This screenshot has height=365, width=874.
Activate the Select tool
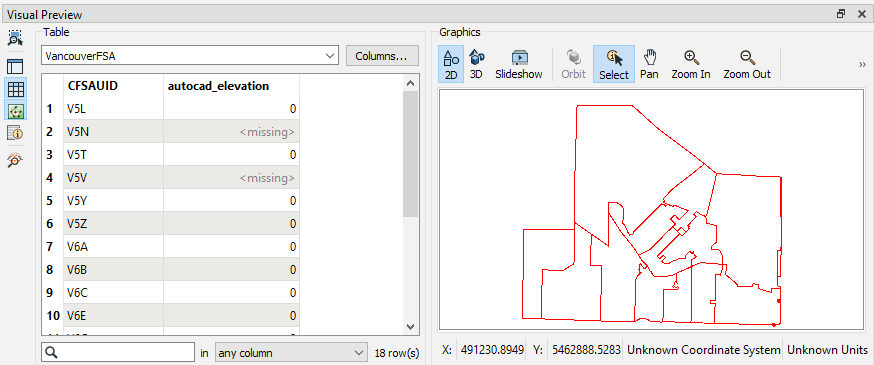614,64
